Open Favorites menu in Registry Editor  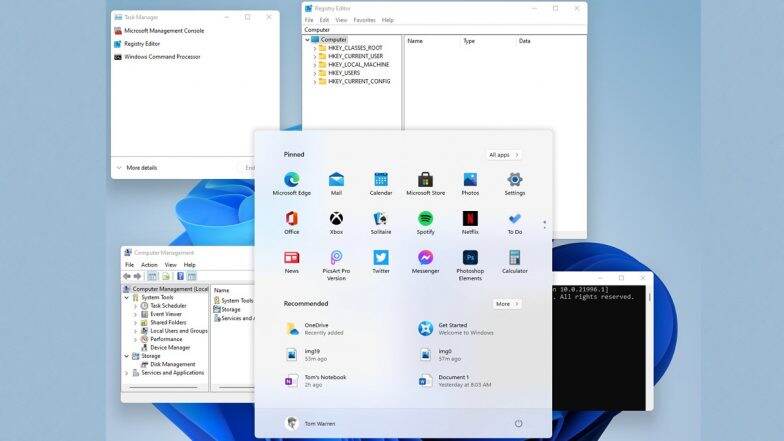tap(364, 20)
